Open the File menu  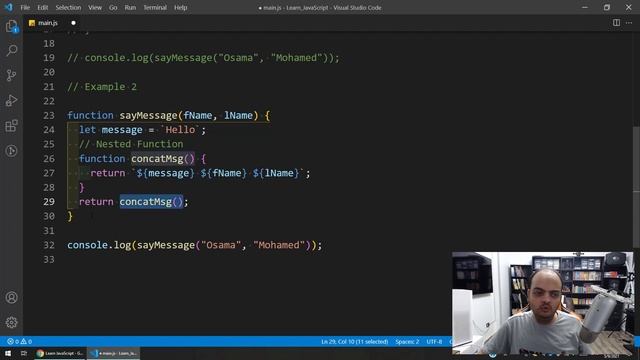25,7
